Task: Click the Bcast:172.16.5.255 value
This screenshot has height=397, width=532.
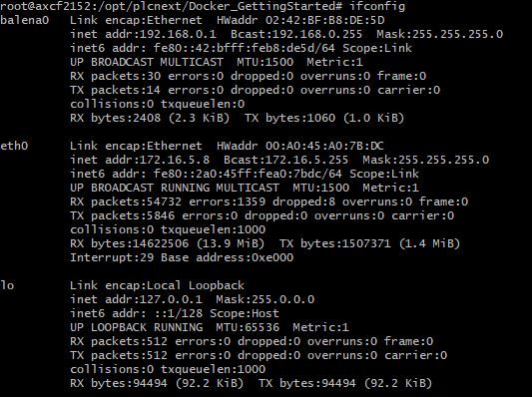Action: click(x=285, y=160)
